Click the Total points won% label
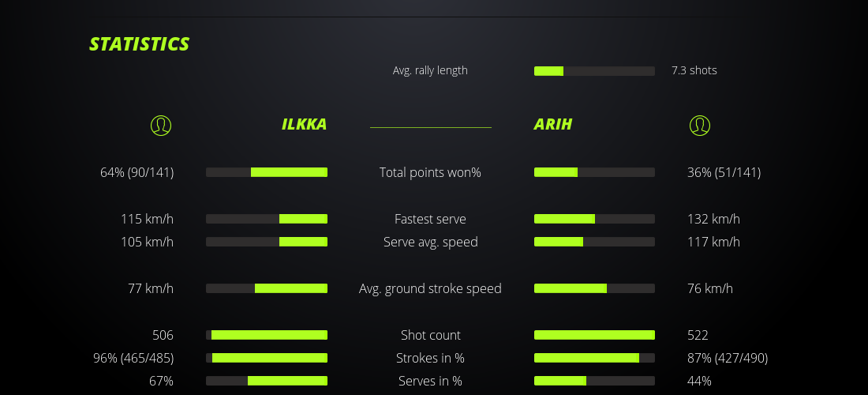Image resolution: width=868 pixels, height=395 pixels. (430, 172)
